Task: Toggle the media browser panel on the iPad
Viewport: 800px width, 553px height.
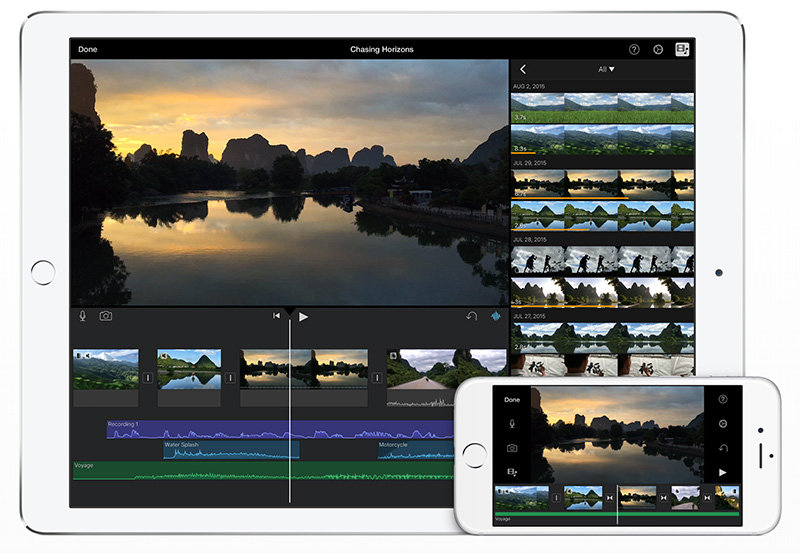Action: 683,49
